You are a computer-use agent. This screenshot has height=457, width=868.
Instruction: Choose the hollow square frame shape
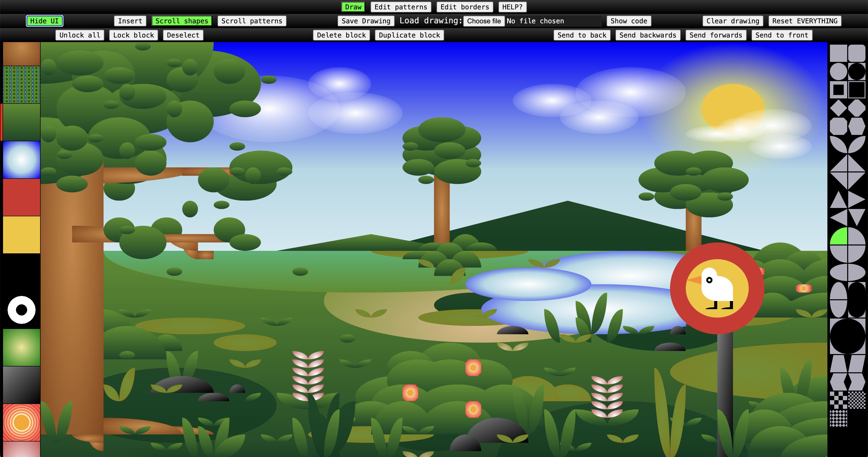[x=838, y=90]
